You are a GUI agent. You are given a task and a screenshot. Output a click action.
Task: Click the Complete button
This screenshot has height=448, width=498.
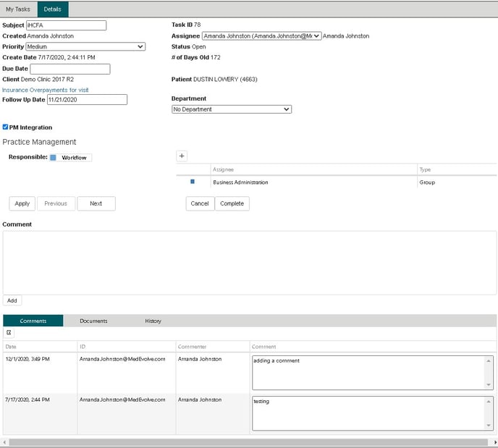pyautogui.click(x=232, y=203)
